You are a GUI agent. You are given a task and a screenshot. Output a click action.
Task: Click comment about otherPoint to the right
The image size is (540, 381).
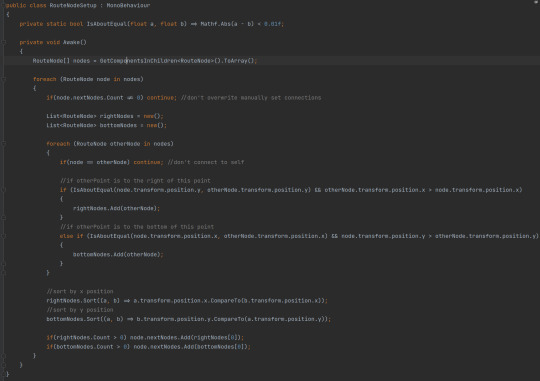pyautogui.click(x=135, y=181)
